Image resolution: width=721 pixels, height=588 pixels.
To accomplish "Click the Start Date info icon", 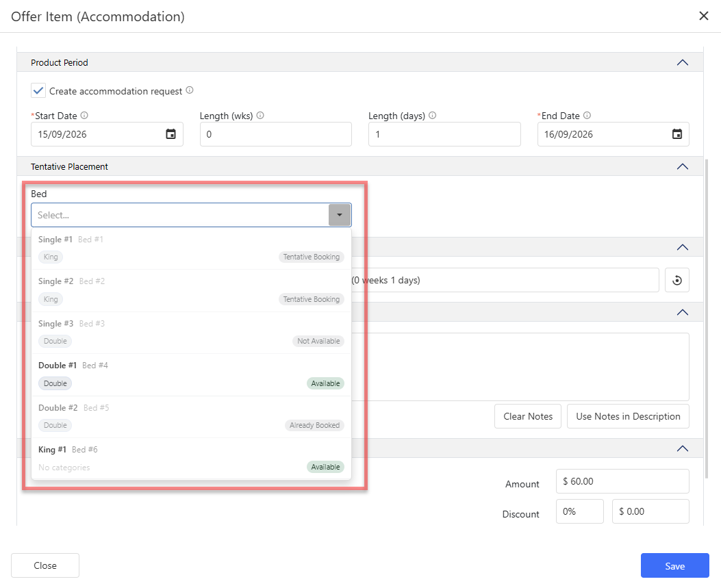I will 84,116.
